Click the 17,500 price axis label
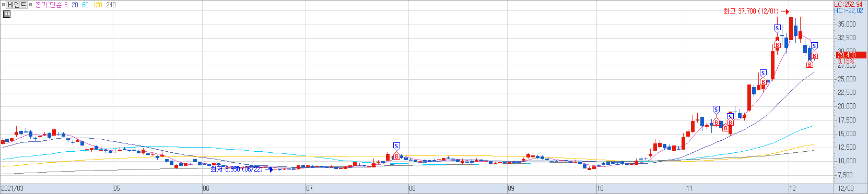 point(846,120)
